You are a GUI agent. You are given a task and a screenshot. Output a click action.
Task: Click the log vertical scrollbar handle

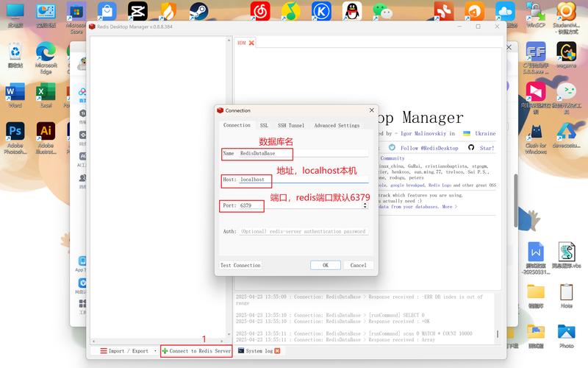pos(498,334)
